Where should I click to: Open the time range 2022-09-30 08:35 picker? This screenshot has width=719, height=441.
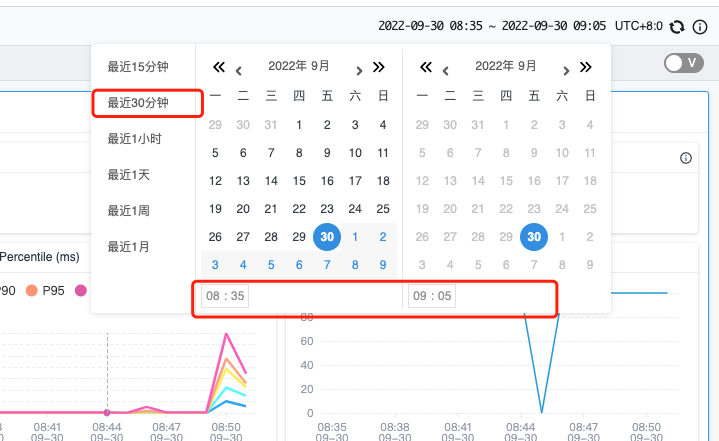[492, 26]
